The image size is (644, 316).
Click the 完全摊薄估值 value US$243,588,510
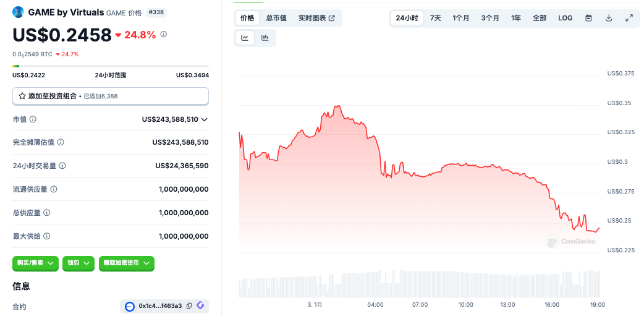180,142
